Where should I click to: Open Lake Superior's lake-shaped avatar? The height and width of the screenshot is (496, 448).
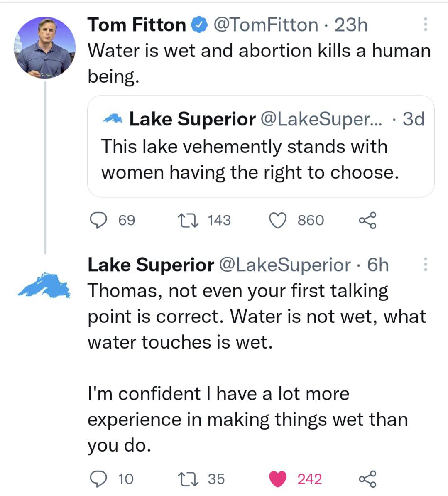44,285
